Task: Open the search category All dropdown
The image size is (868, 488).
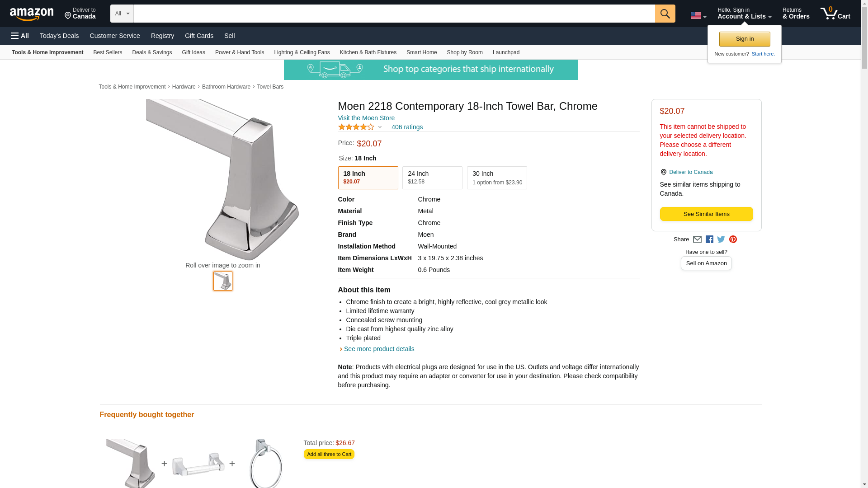Action: (x=122, y=14)
